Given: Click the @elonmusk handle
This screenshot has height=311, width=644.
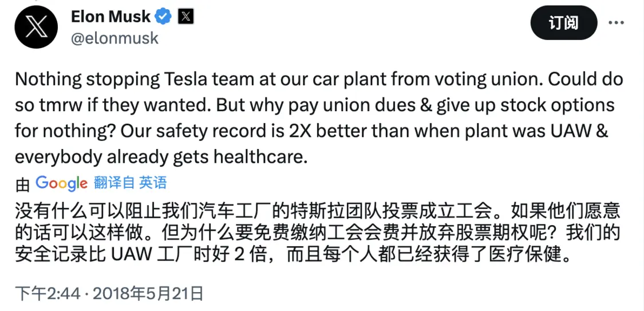Looking at the screenshot, I should (x=114, y=38).
